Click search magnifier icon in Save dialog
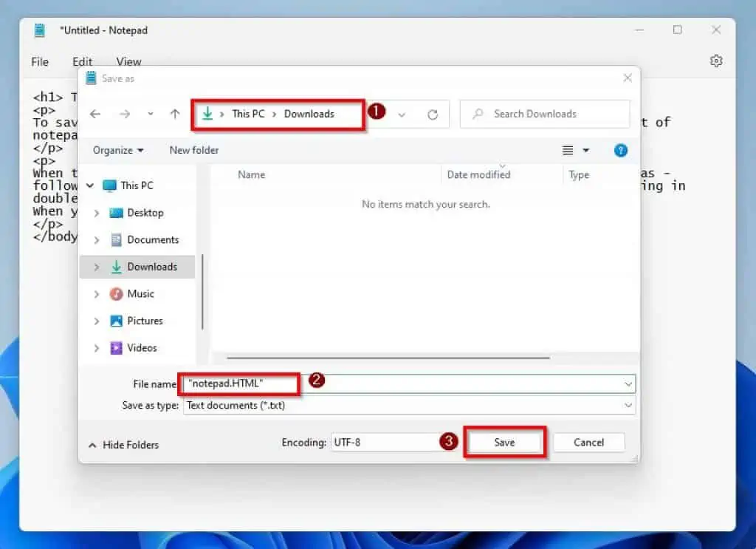Image resolution: width=756 pixels, height=549 pixels. coord(478,114)
